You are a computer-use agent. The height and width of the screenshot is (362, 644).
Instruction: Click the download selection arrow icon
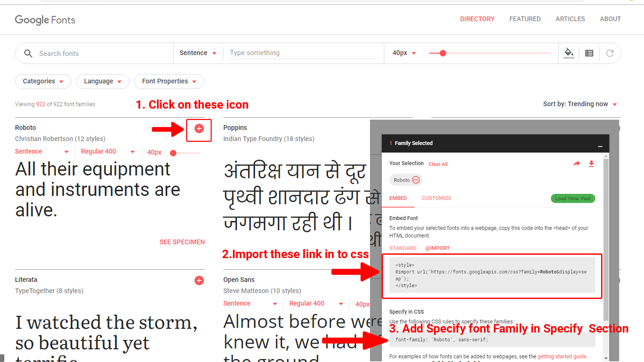tap(591, 164)
